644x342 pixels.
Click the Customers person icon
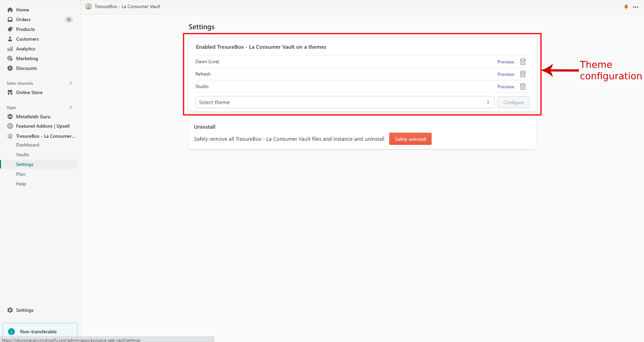click(x=10, y=39)
